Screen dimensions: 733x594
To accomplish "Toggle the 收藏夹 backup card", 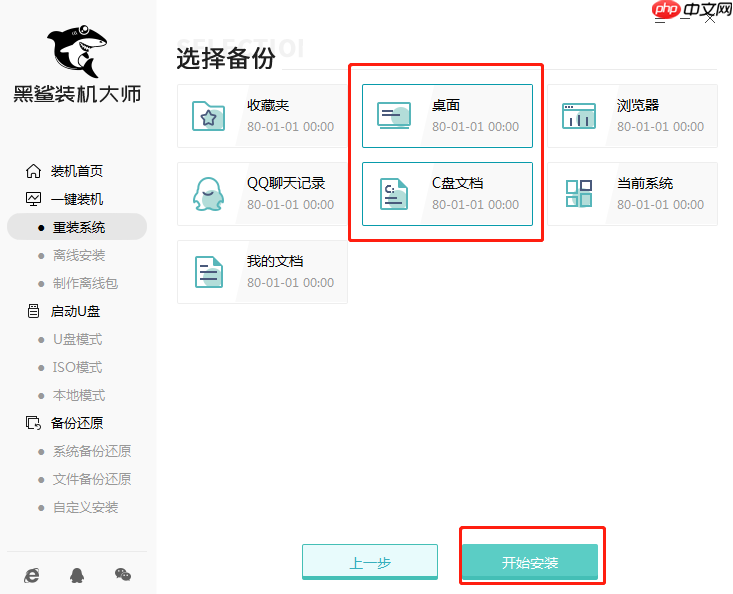I will 262,116.
